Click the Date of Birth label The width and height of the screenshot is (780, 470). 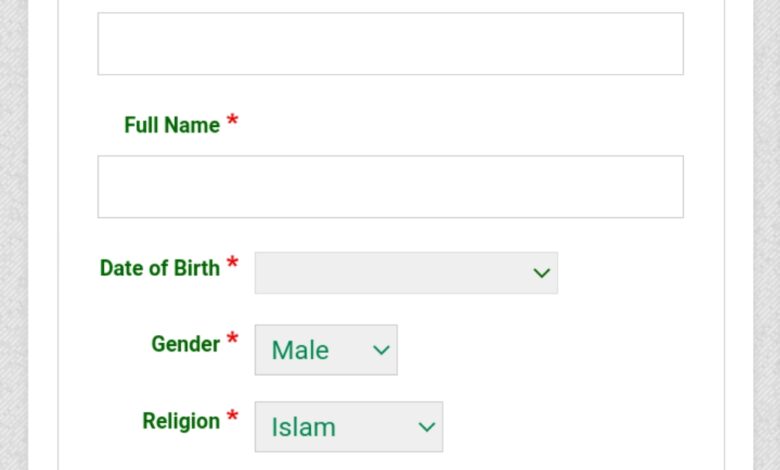click(160, 268)
